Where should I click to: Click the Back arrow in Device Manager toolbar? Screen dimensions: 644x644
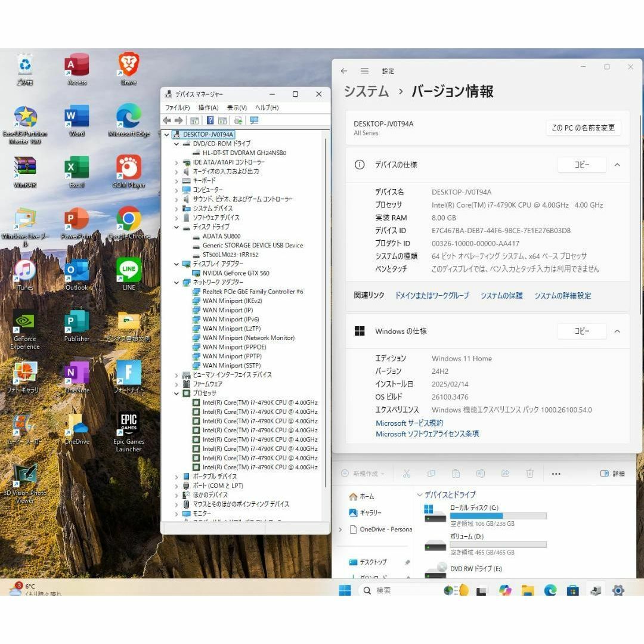[x=167, y=120]
